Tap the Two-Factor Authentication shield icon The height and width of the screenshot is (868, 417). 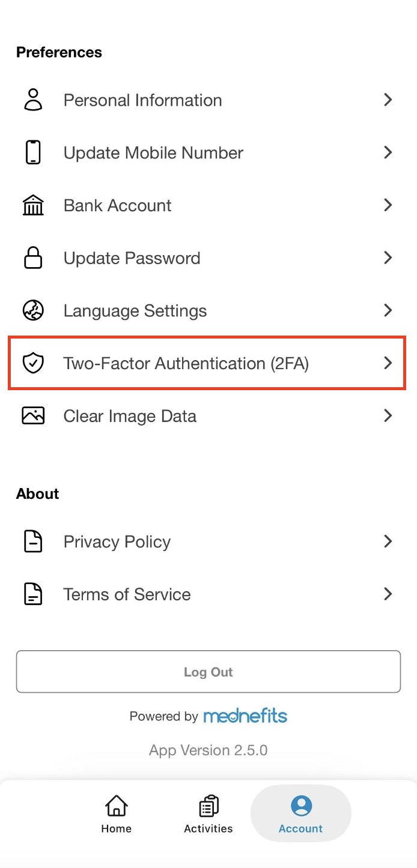click(33, 363)
